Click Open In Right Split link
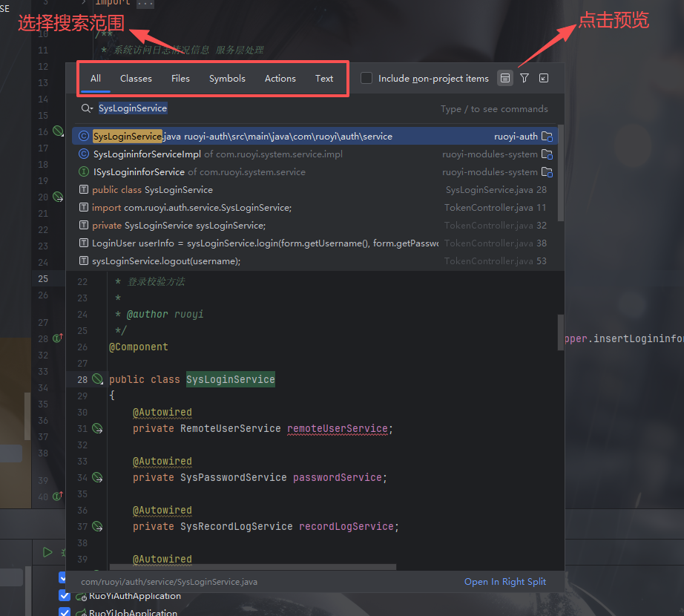The width and height of the screenshot is (684, 616). coord(505,582)
